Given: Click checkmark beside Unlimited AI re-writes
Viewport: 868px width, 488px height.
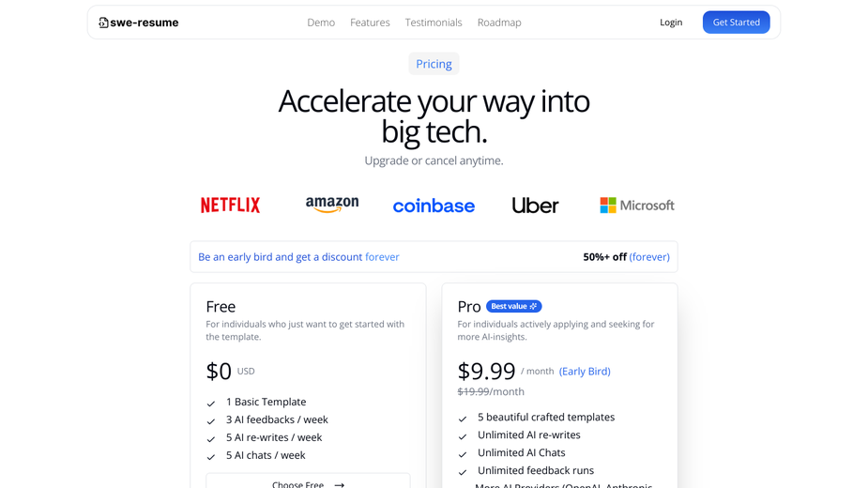Looking at the screenshot, I should point(463,436).
